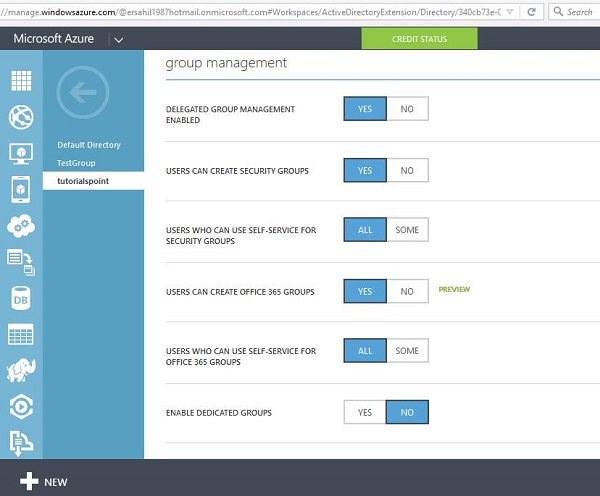Expand the Microsoft Azure header chevron
Screen dimensions: 600x496
119,40
